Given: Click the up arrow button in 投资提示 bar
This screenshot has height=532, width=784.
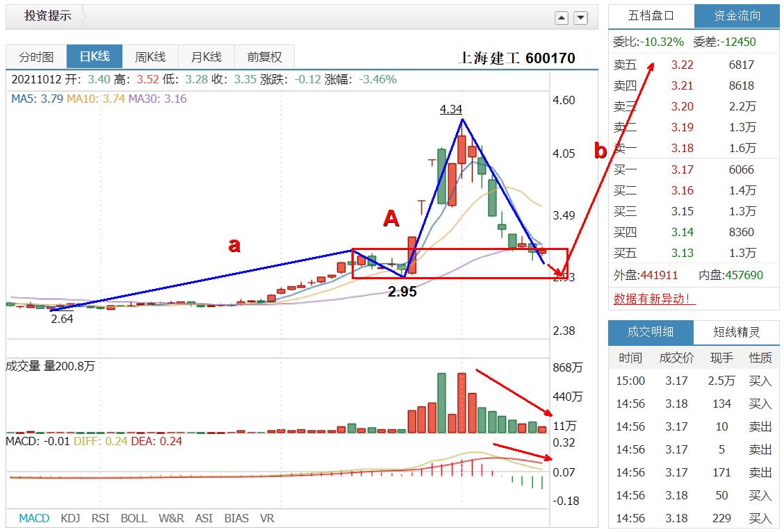Looking at the screenshot, I should click(562, 18).
